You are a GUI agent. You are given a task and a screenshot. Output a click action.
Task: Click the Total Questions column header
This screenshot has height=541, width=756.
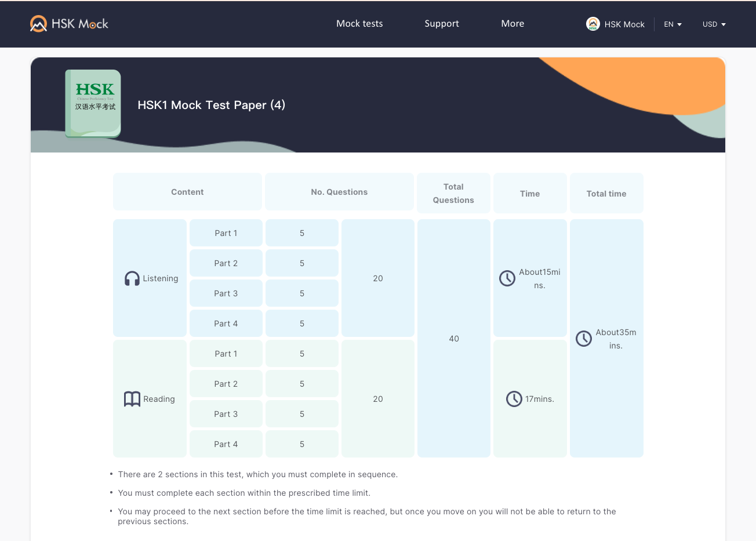[x=453, y=193]
